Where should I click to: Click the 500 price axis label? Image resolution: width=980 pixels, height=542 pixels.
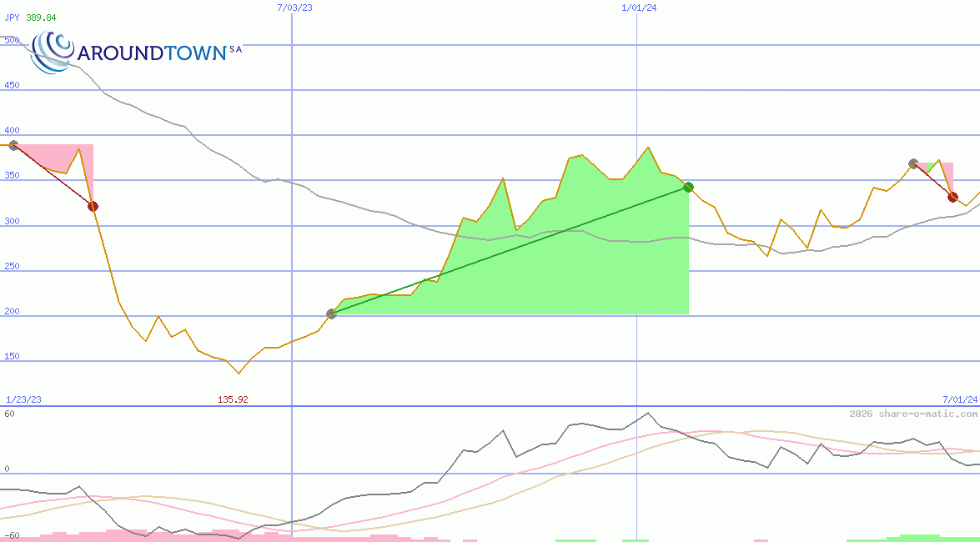(x=11, y=40)
